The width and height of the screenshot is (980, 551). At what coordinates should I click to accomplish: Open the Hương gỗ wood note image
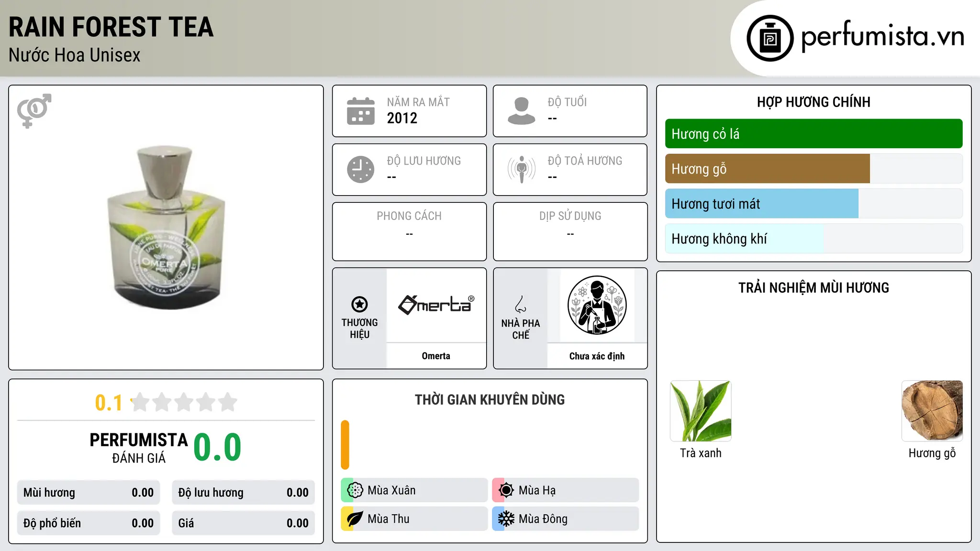932,411
